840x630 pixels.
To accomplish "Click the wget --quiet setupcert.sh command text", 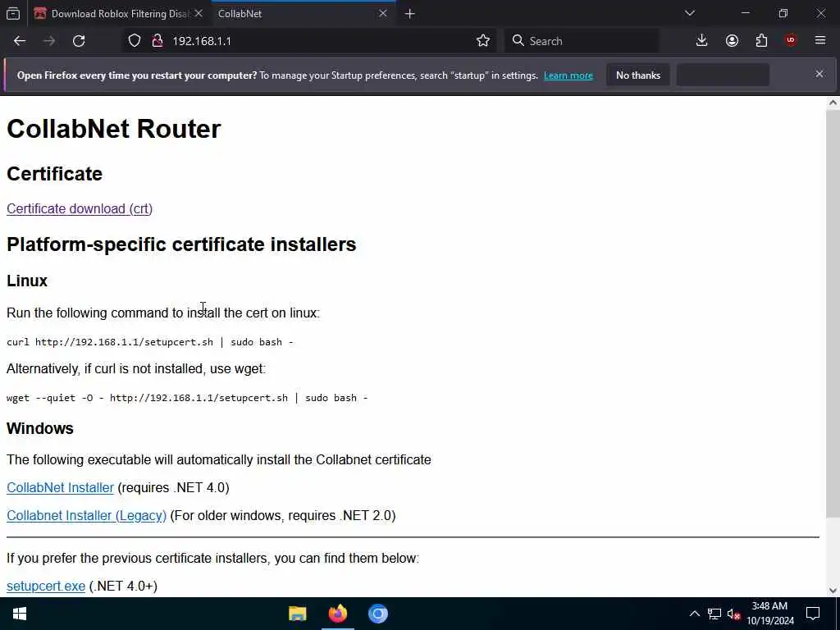I will tap(187, 398).
